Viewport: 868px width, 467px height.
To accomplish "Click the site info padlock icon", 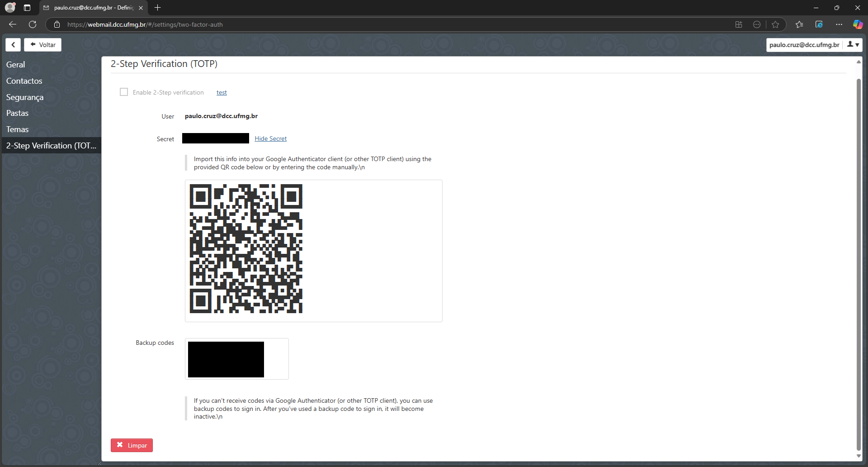I will coord(57,24).
